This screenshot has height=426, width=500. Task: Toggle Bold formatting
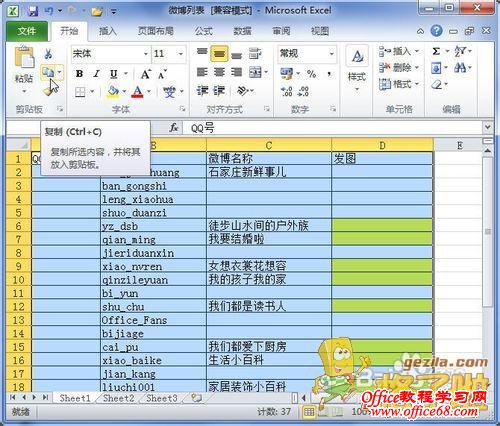click(x=79, y=74)
